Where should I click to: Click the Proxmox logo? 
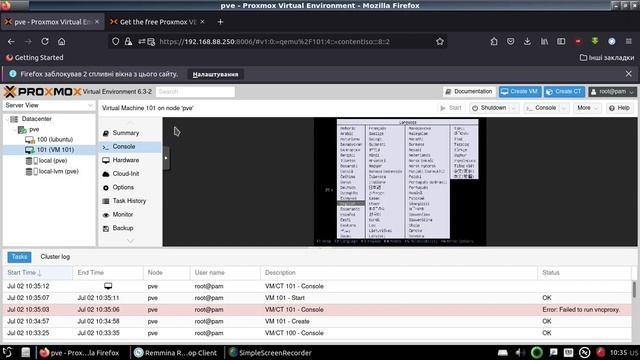click(x=42, y=91)
